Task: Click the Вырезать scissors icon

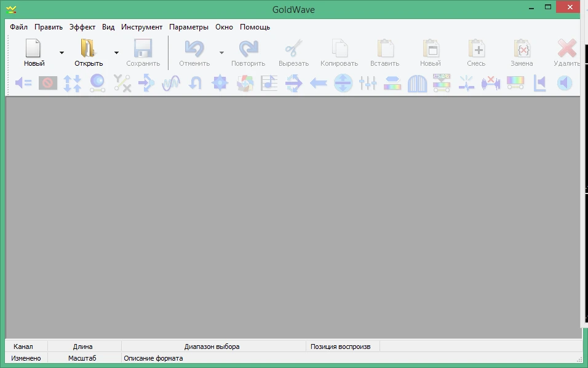Action: 293,49
